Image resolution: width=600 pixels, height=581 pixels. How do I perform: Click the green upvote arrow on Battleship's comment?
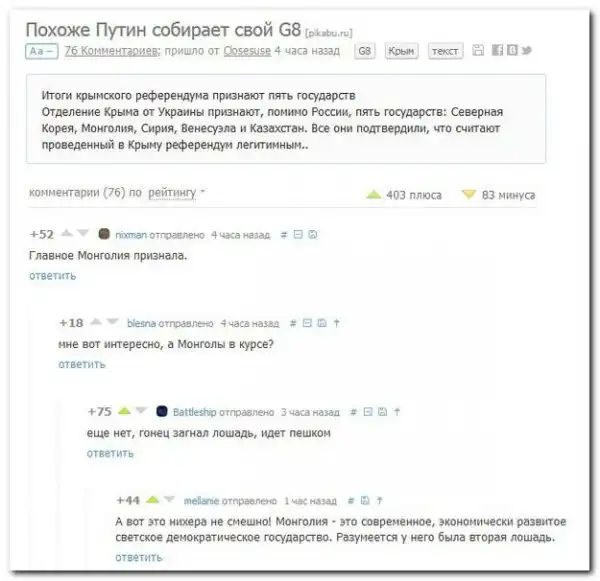[125, 411]
